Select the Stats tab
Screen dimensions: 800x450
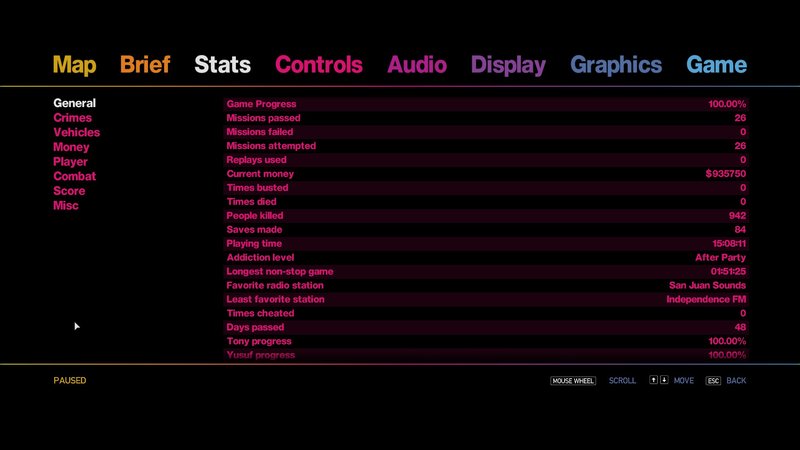point(222,65)
